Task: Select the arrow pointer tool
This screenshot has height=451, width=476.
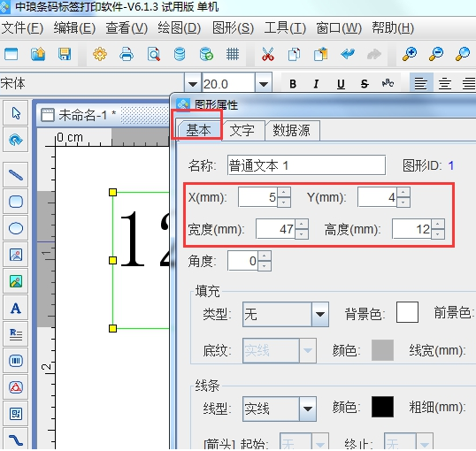Action: click(x=16, y=113)
